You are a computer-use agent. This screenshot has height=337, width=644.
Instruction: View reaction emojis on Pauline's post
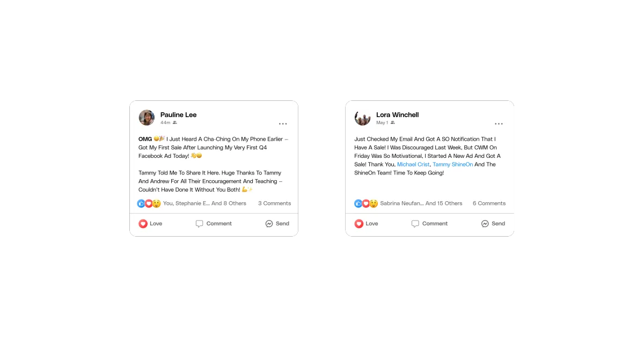(x=149, y=203)
